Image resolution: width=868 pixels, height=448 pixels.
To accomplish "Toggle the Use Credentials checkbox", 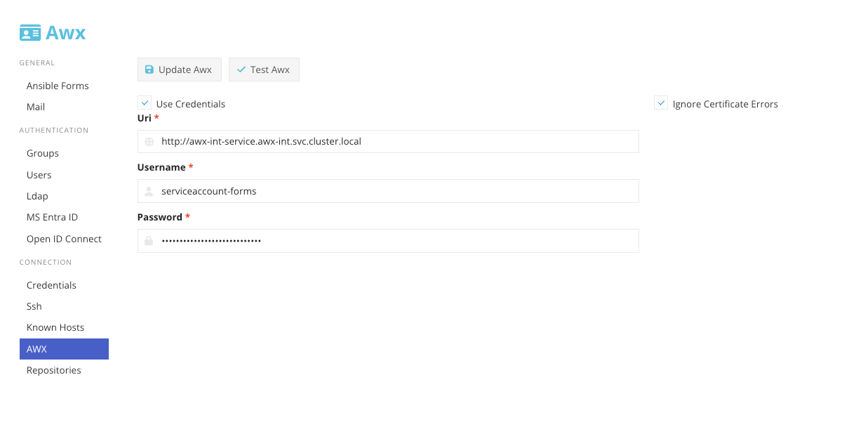I will 144,103.
